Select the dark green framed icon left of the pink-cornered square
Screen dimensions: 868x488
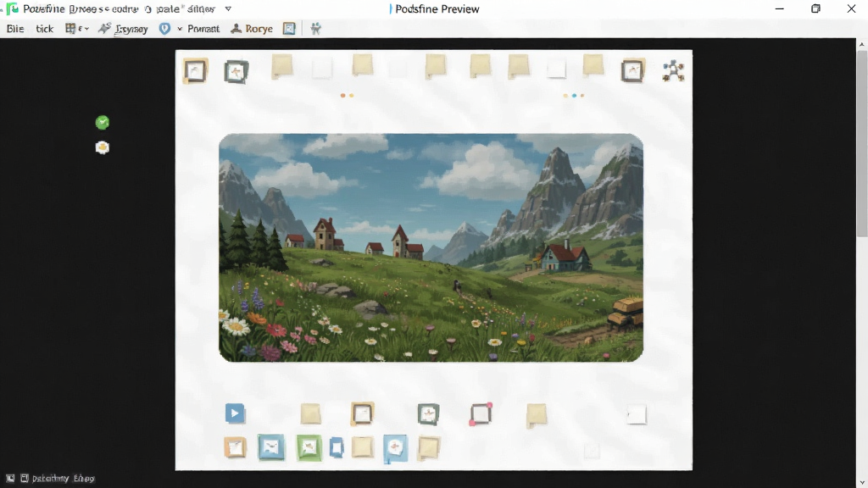(x=428, y=413)
